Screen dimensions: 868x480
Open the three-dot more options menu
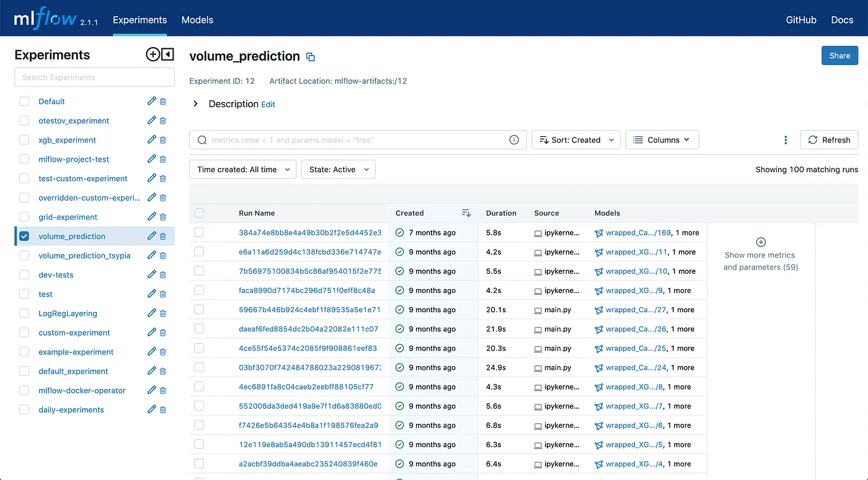pos(786,140)
